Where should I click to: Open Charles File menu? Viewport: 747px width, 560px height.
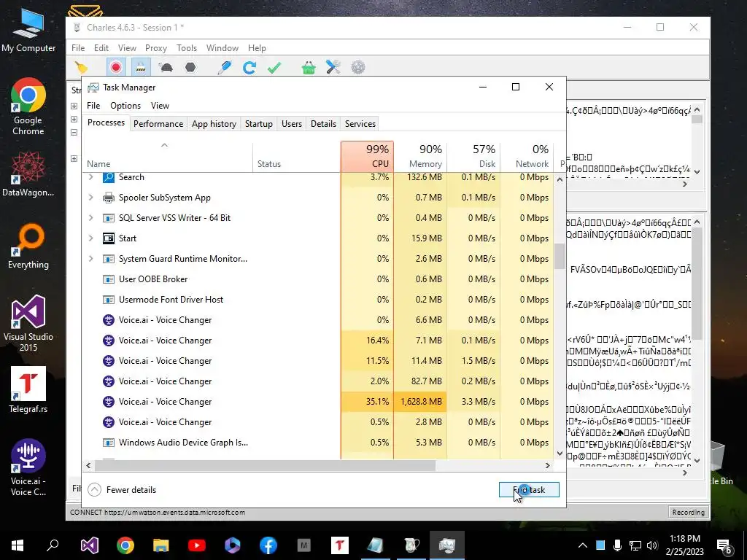point(78,48)
